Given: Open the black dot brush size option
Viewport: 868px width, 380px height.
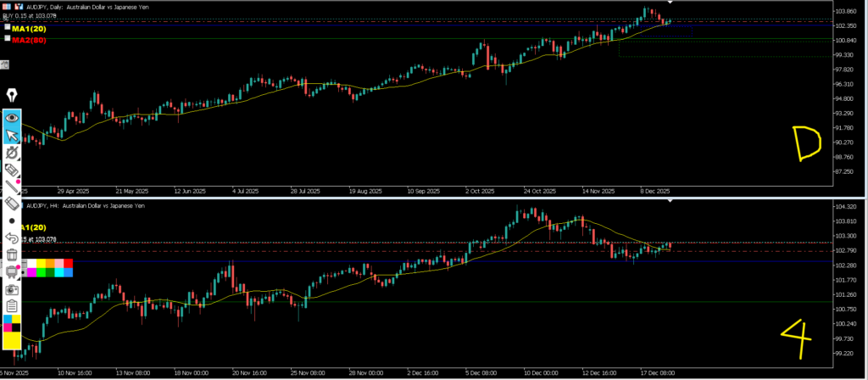Looking at the screenshot, I should coord(13,221).
